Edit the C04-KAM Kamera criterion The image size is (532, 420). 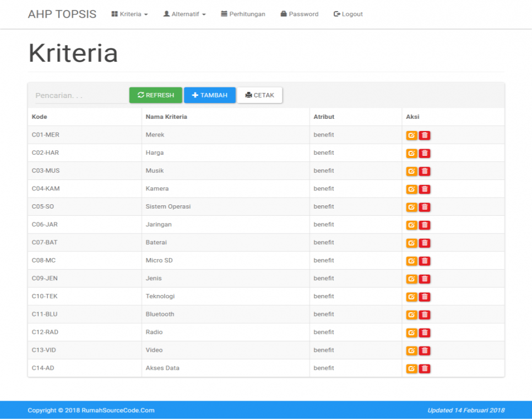pyautogui.click(x=411, y=189)
